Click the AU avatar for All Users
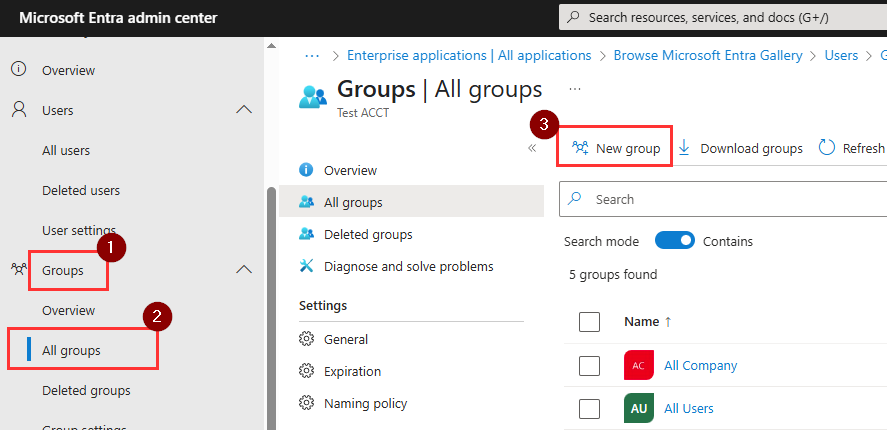 click(639, 408)
